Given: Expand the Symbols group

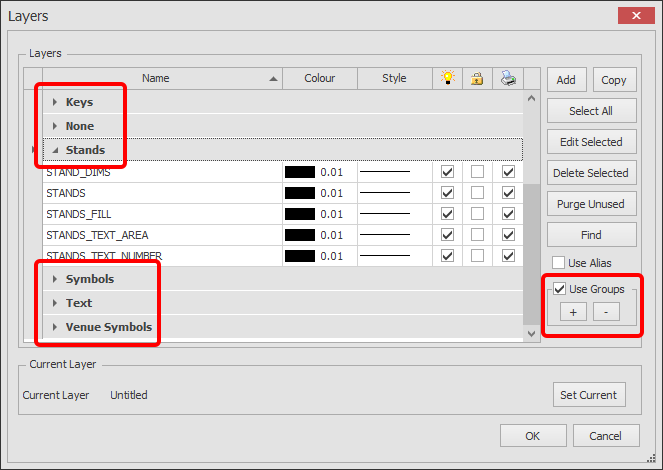Looking at the screenshot, I should point(55,279).
